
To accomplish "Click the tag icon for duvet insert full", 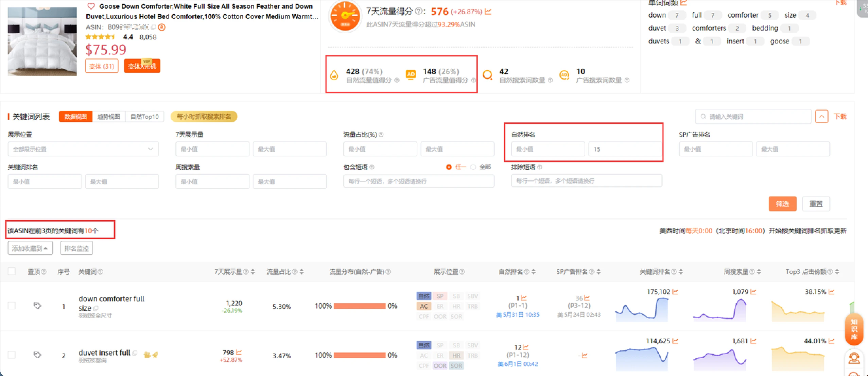I will (x=37, y=355).
